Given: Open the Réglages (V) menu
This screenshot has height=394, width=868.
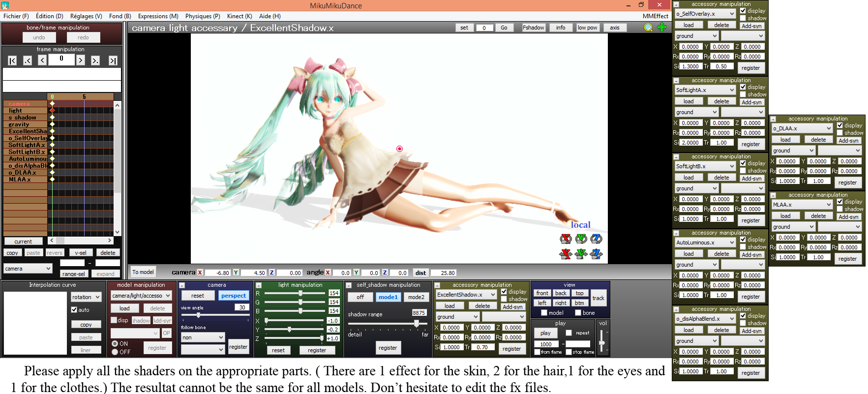Looking at the screenshot, I should coord(86,16).
